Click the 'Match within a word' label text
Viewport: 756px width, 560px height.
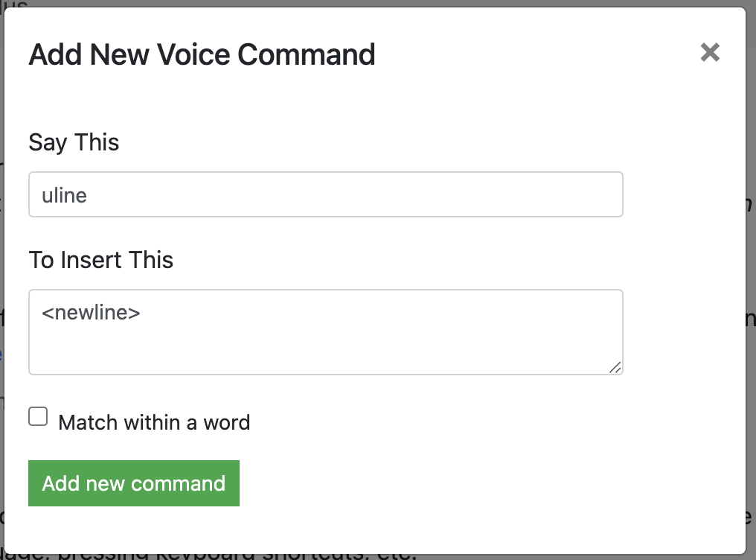click(154, 423)
